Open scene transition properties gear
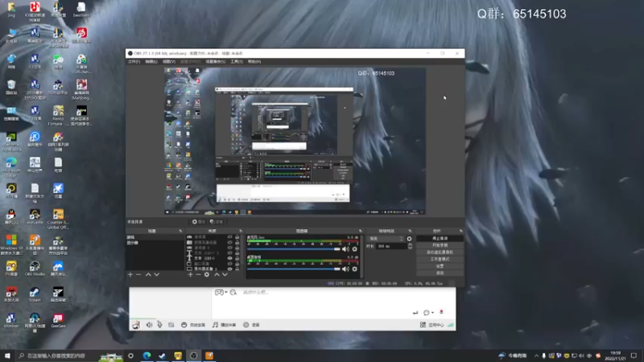Viewport: 644px width, 362px height. (409, 238)
